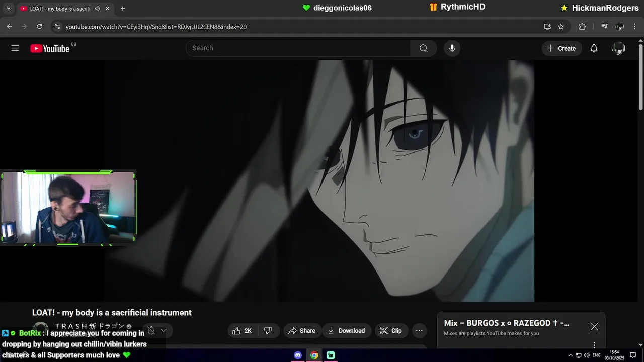Viewport: 644px width, 362px height.
Task: Go to YouTube home via logo
Action: (49, 48)
